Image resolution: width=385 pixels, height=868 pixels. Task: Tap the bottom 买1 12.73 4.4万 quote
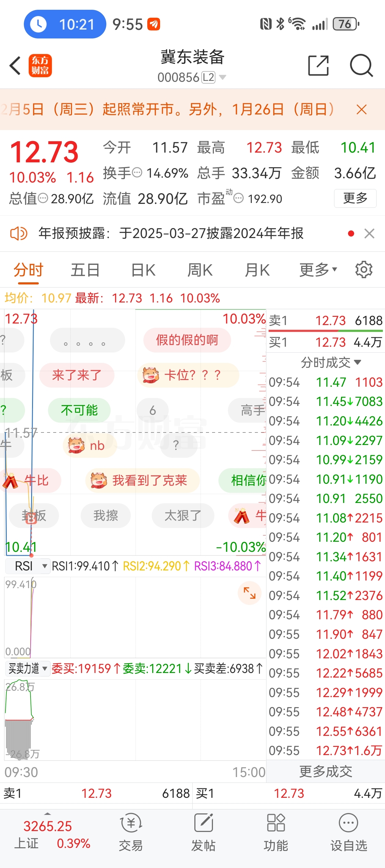289,794
